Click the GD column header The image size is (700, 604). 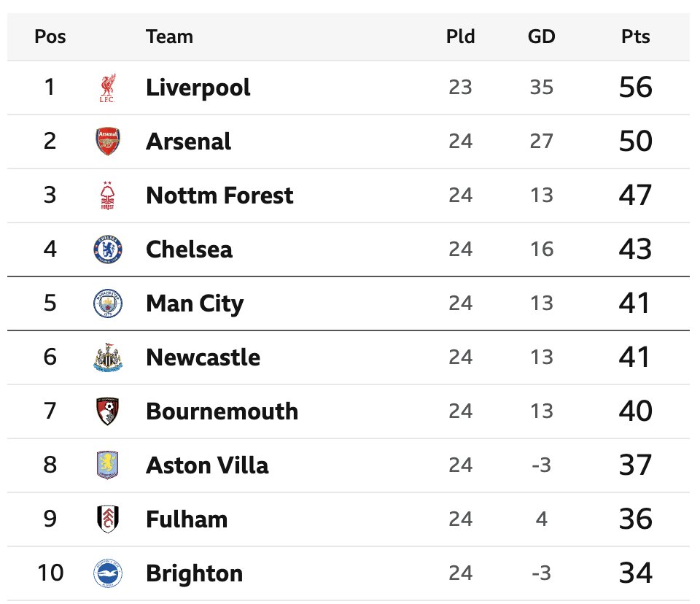[x=541, y=36]
